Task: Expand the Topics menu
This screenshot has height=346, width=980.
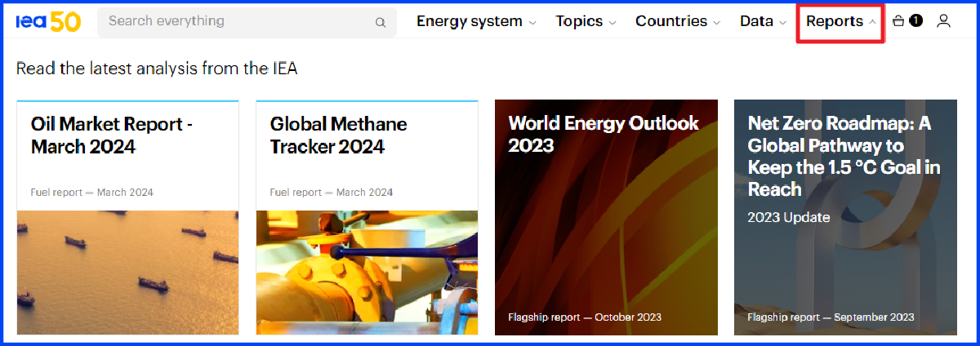Action: pyautogui.click(x=586, y=22)
